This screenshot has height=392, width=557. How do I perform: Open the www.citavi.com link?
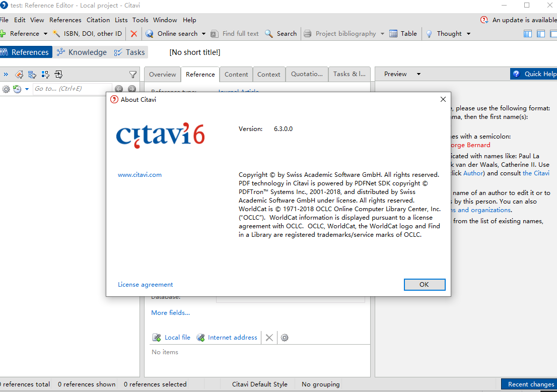140,175
